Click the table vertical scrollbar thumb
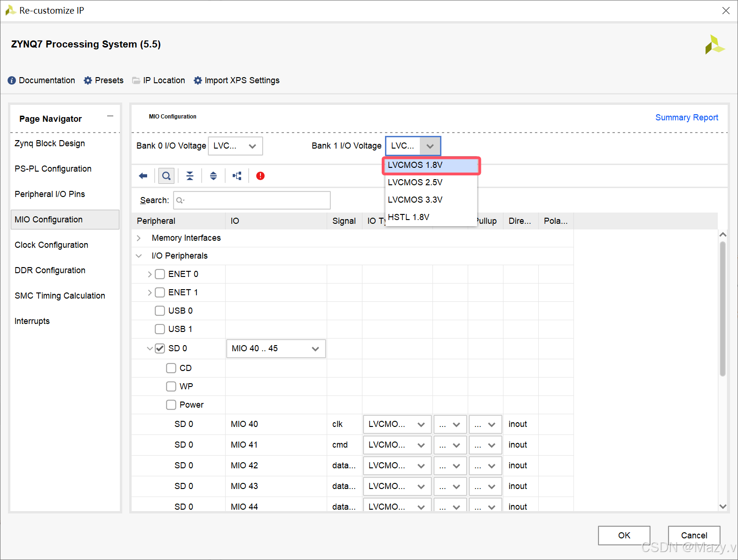 (723, 309)
